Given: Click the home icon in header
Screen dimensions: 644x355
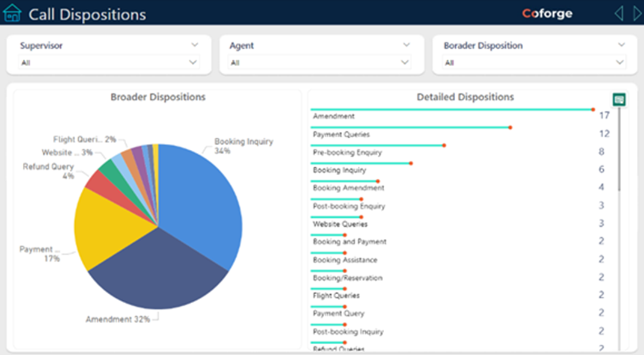Looking at the screenshot, I should coord(12,13).
